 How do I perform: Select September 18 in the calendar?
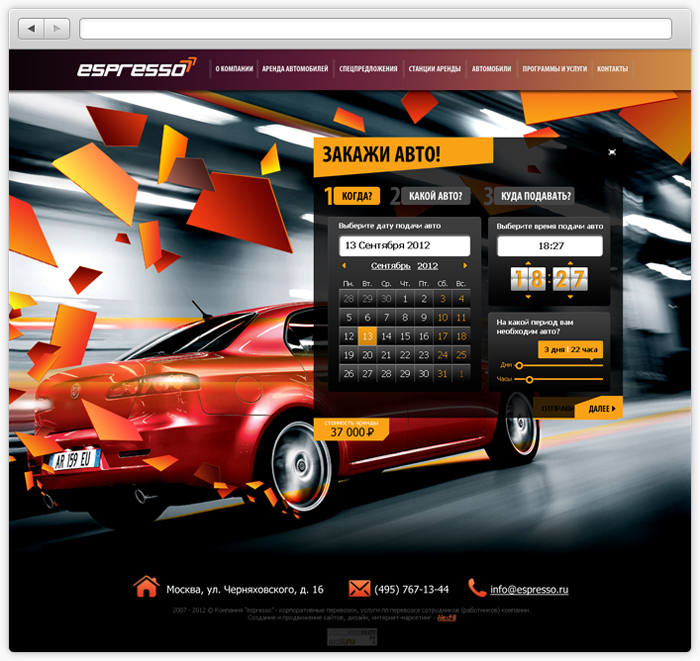coord(461,336)
